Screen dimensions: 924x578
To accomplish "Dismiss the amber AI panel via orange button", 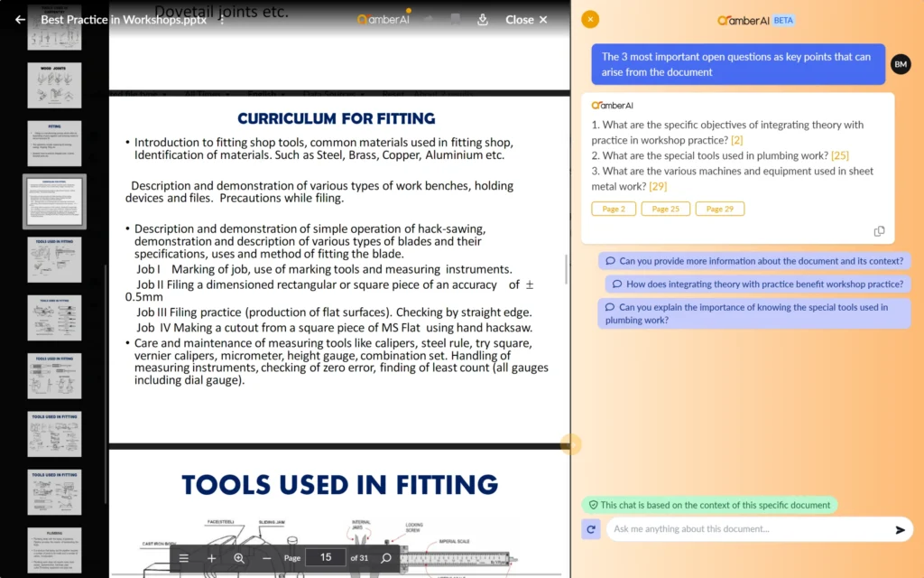I will point(590,19).
